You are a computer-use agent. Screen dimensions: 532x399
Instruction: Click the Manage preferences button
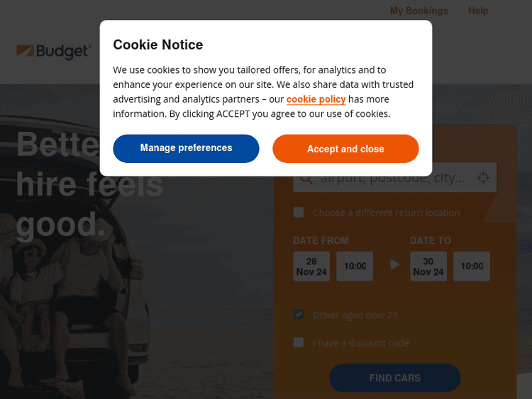tap(186, 148)
